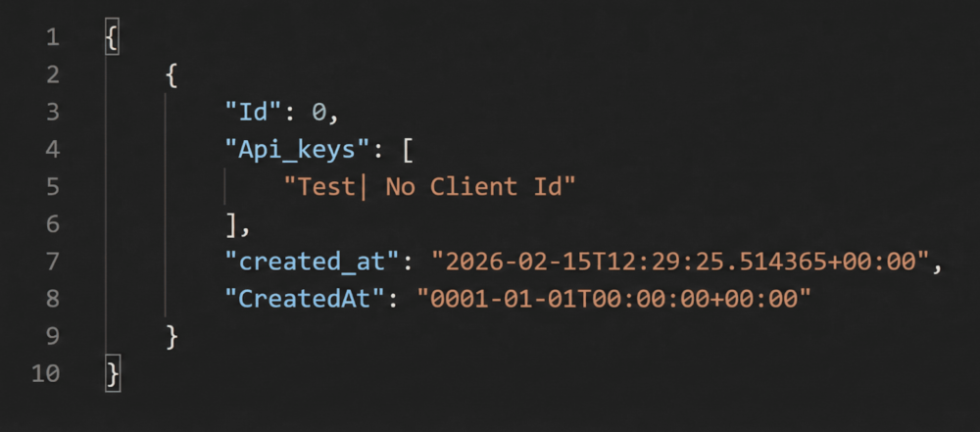Click line number 1 in the gutter
Screen dimensions: 980x432
click(x=51, y=38)
